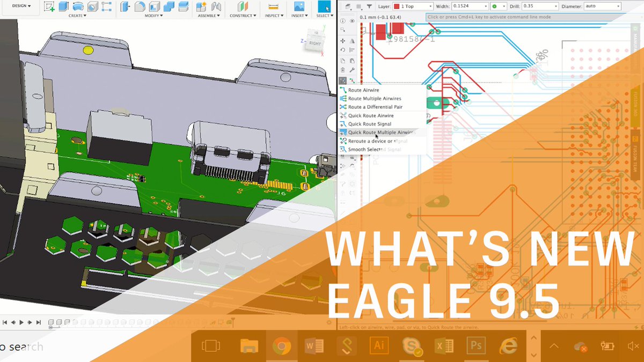Screen dimensions: 644x362
Task: Open Google Chrome from the taskbar
Action: tap(281, 346)
